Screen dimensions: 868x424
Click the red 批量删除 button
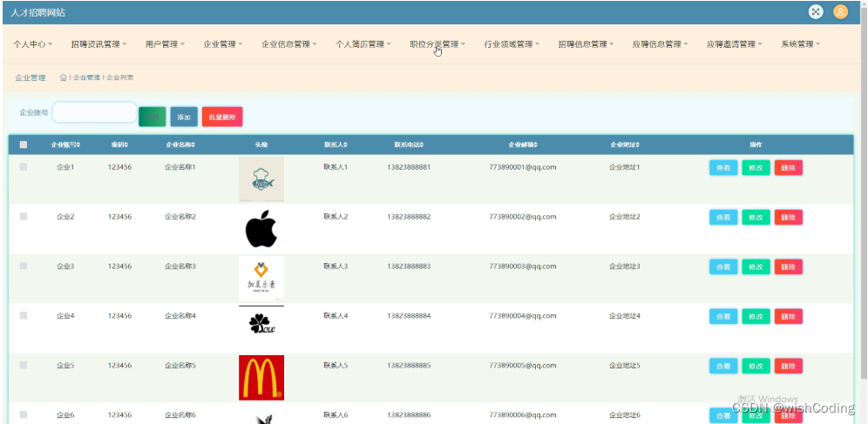(x=222, y=117)
